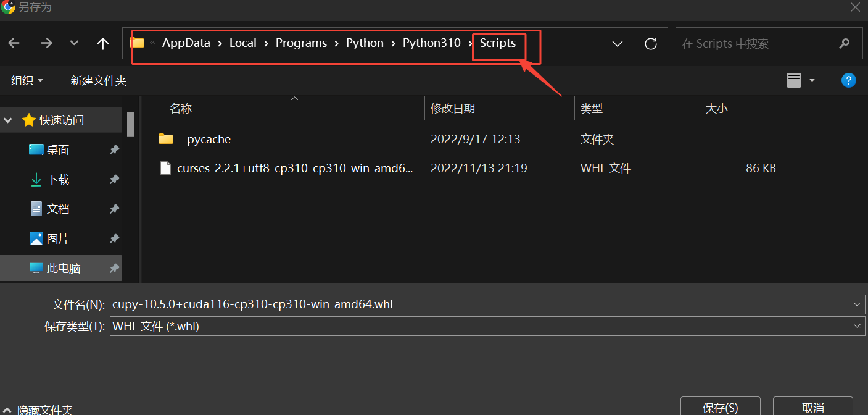Click the back navigation arrow
The width and height of the screenshot is (868, 415).
(14, 43)
